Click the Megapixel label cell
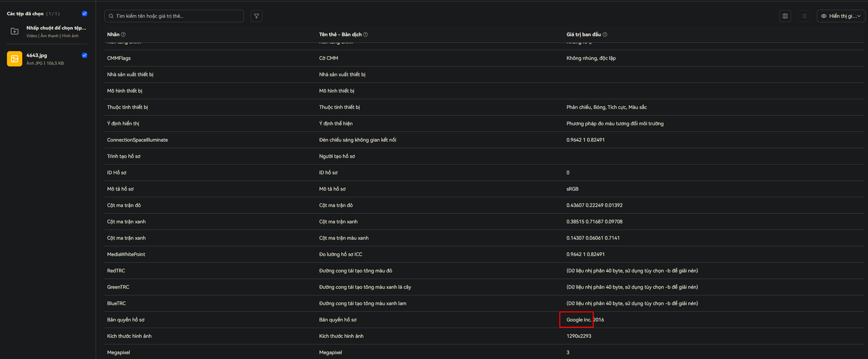Image resolution: width=868 pixels, height=359 pixels. [x=119, y=352]
